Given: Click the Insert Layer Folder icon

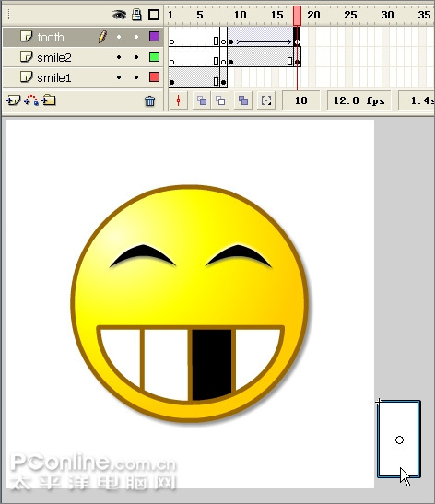Looking at the screenshot, I should (49, 100).
